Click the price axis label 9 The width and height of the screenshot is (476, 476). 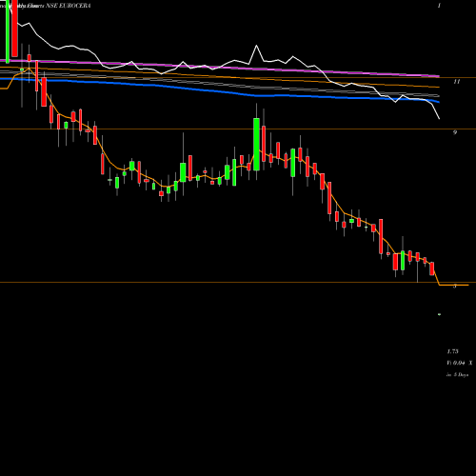coord(455,132)
